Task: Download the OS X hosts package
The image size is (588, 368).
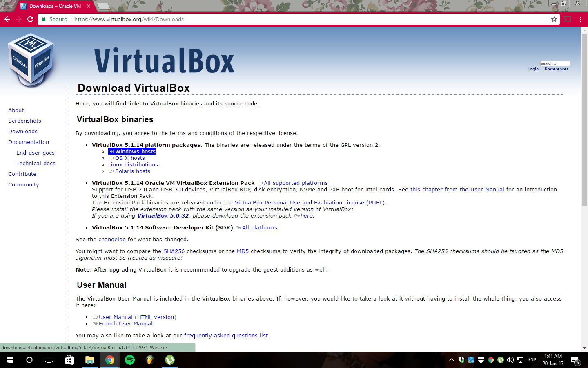Action: pyautogui.click(x=127, y=158)
